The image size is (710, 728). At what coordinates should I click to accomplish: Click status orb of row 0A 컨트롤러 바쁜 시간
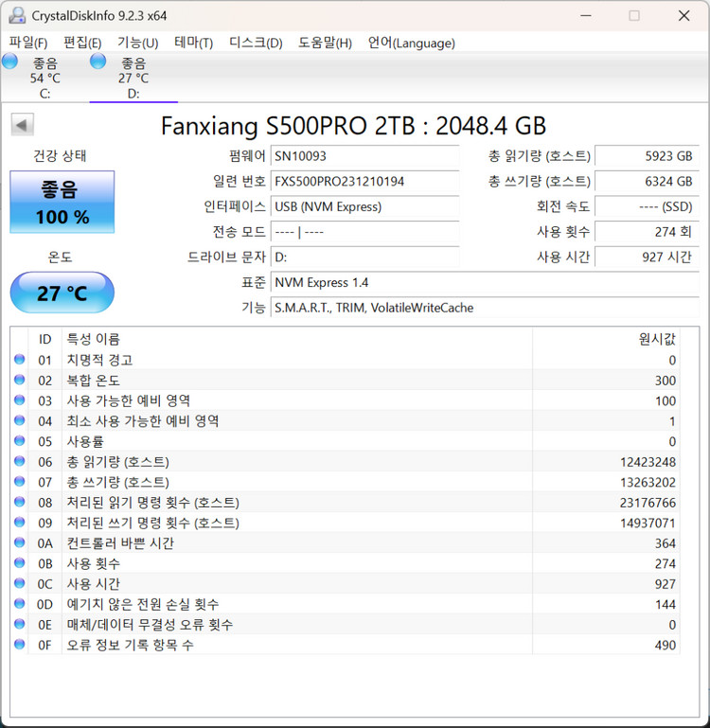[x=20, y=542]
